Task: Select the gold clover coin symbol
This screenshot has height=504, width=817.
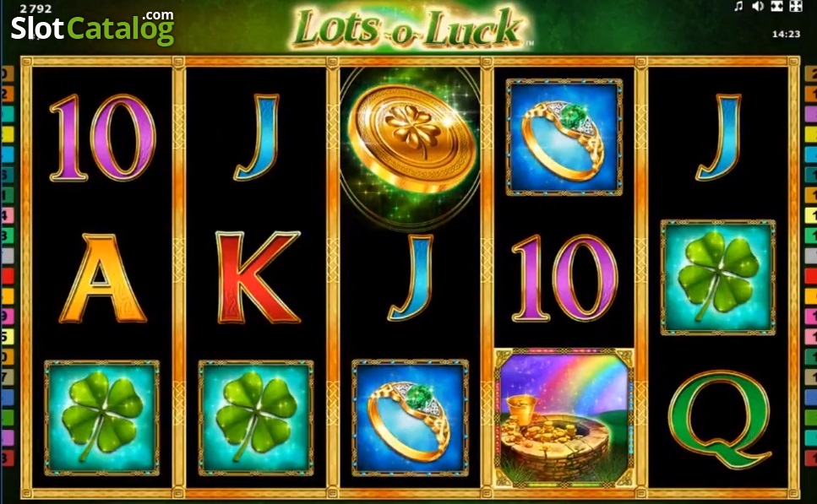Action: (x=411, y=139)
